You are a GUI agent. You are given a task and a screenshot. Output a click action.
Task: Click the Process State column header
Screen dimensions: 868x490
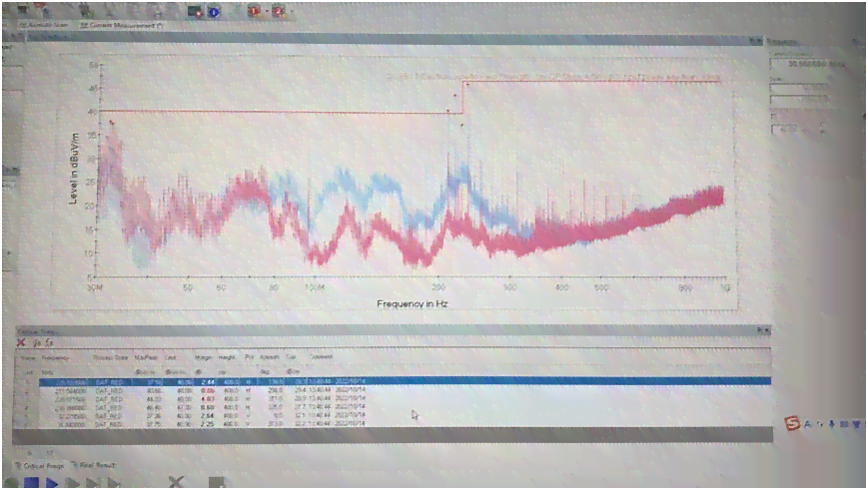point(110,358)
